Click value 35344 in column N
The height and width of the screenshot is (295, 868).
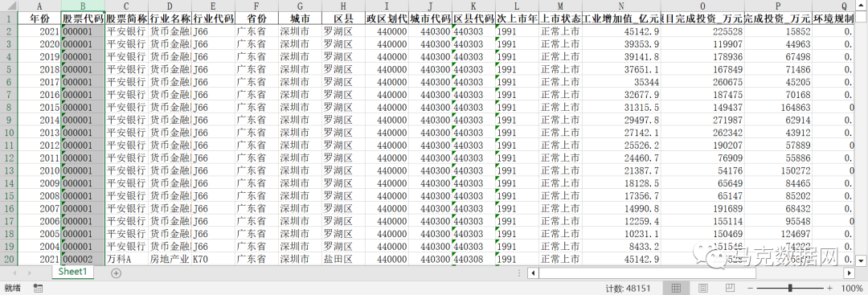[621, 82]
